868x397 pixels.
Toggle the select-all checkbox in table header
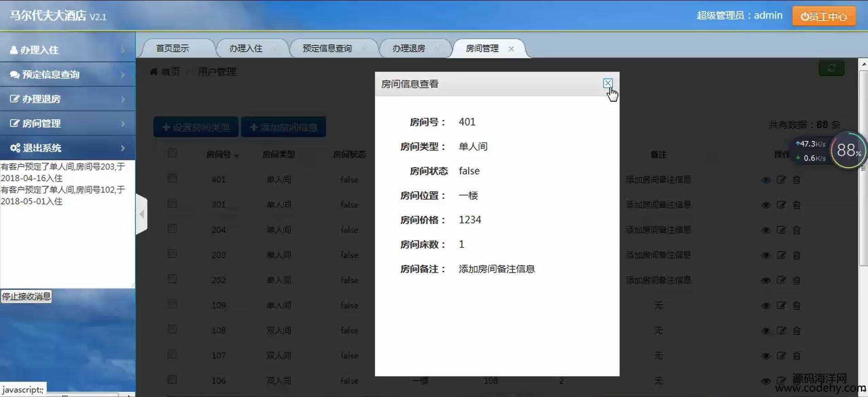pos(172,153)
